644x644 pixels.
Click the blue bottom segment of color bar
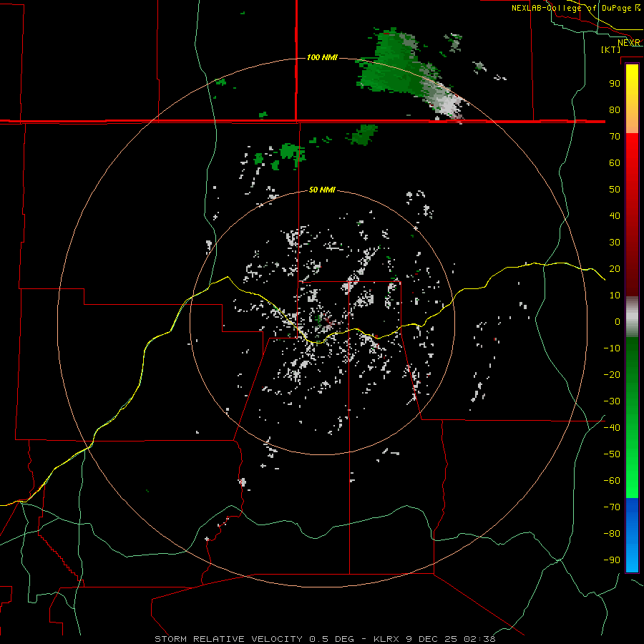(632, 535)
